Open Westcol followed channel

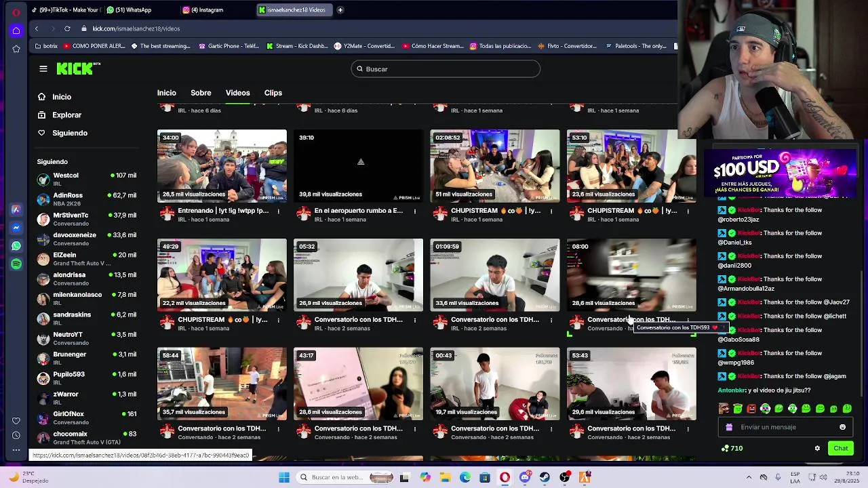pos(86,180)
